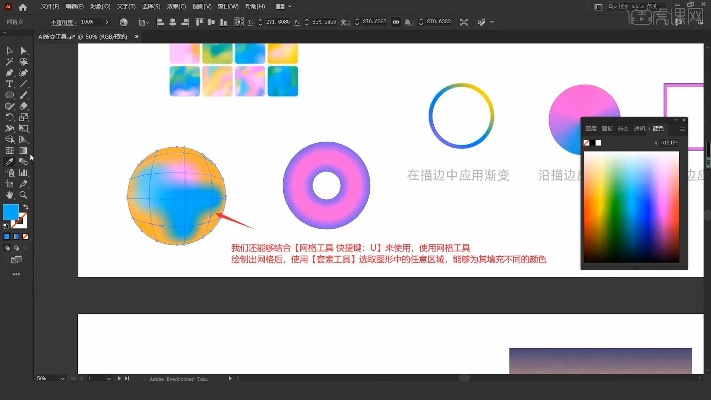Select the Line Segment tool
711x400 pixels.
click(24, 84)
